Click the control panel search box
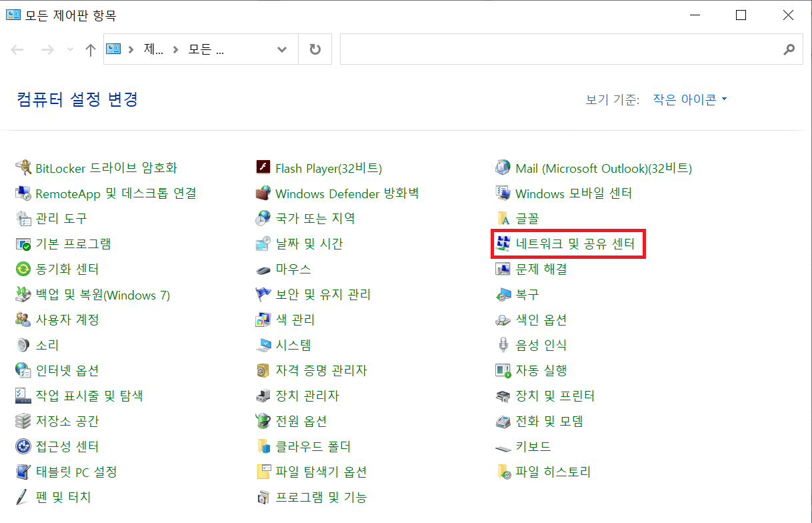Image resolution: width=812 pixels, height=523 pixels. pos(571,50)
